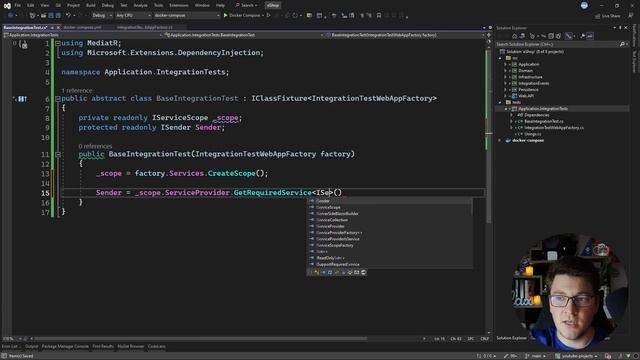Click Collapse All icon in Solution Explorer toolbar
The image size is (640, 360).
point(551,36)
